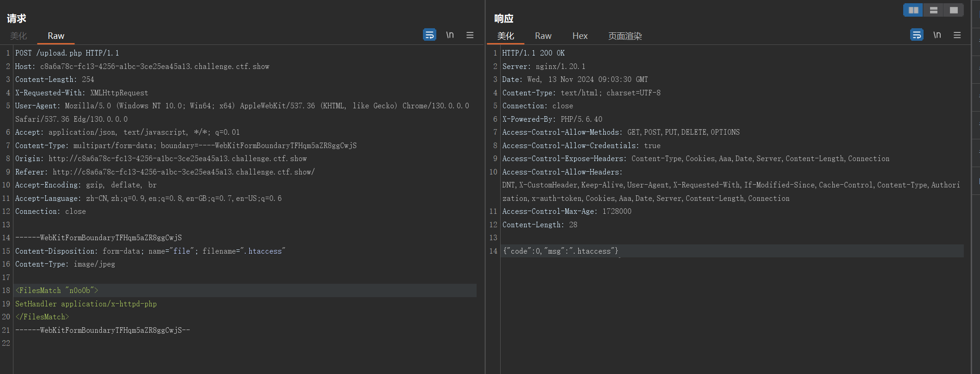
Task: Click Access-Control-Allow-Methods header line
Action: pyautogui.click(x=621, y=132)
